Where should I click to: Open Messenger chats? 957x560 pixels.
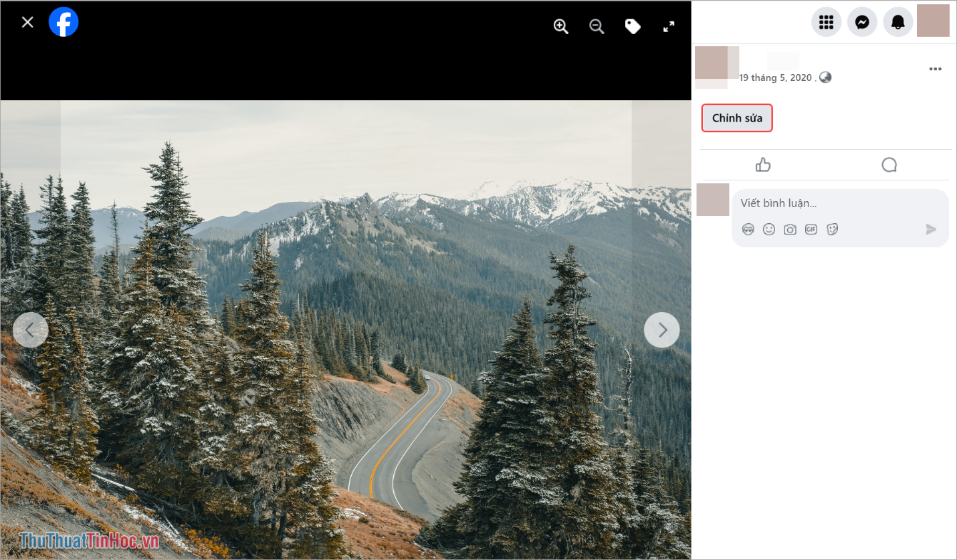(862, 22)
